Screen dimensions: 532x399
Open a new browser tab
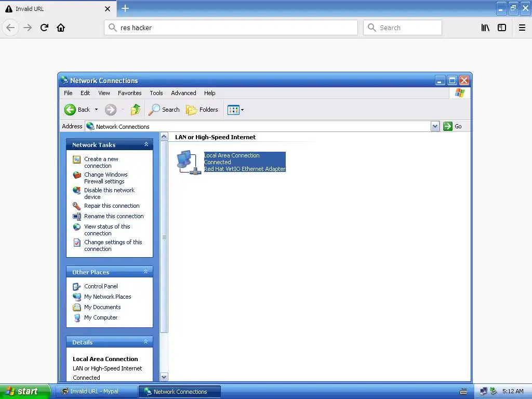125,8
